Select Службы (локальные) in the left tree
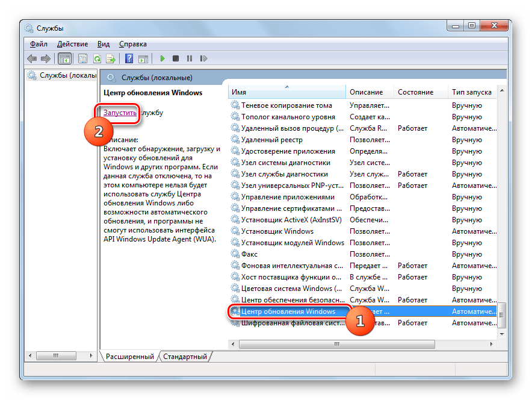The image size is (532, 400). coord(67,75)
